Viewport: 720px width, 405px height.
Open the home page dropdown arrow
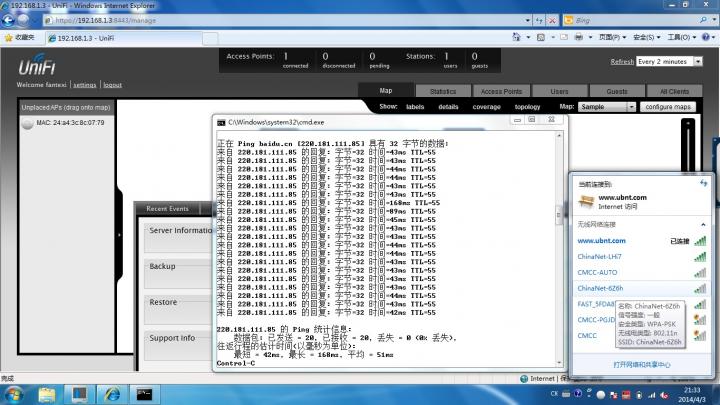[528, 37]
